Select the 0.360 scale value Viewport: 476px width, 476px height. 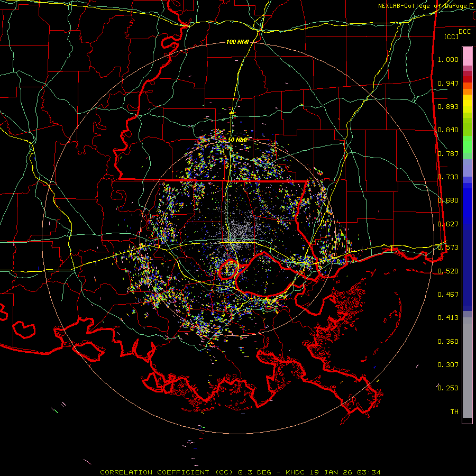tap(448, 342)
